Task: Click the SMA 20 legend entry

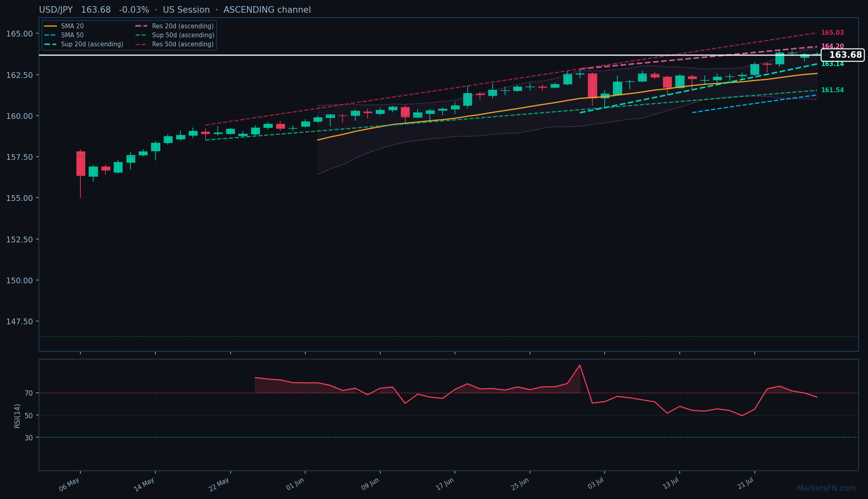Action: tap(64, 26)
